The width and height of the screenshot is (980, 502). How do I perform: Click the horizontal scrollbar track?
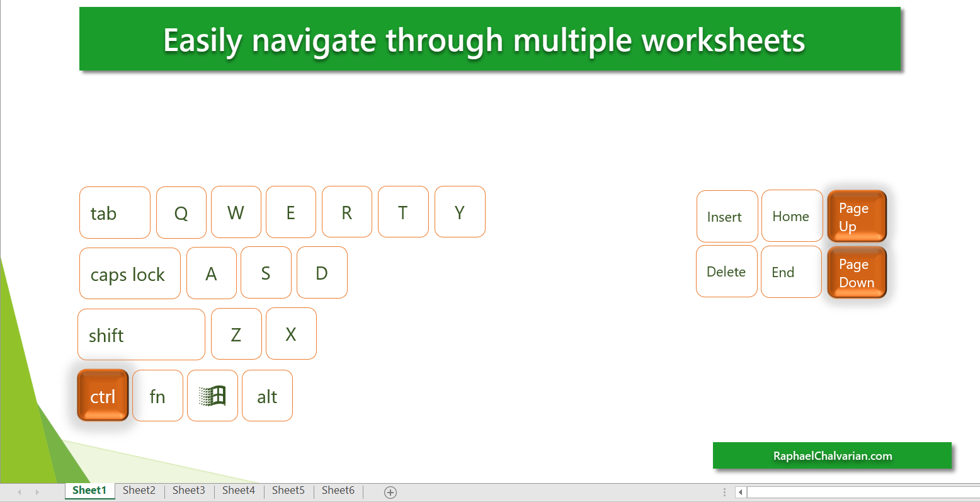point(863,492)
